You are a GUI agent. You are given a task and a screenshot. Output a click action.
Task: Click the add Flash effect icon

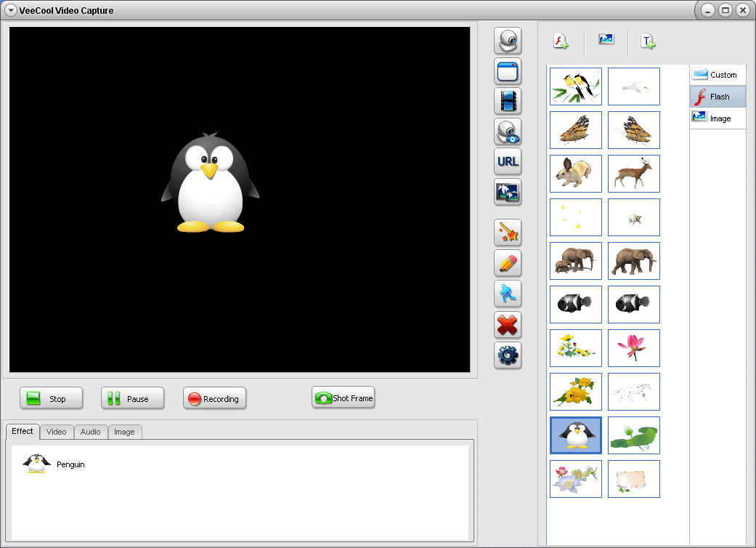tap(561, 41)
